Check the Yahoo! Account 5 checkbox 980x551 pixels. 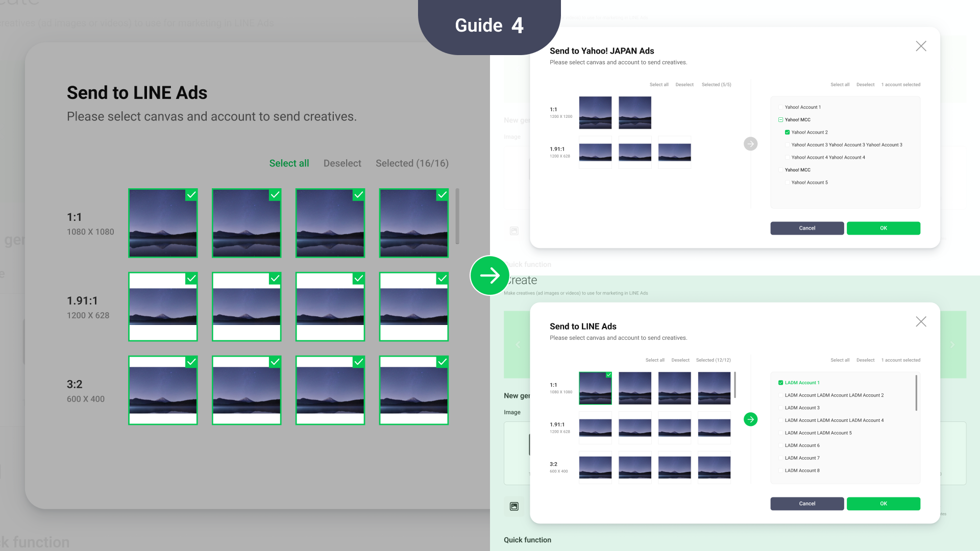pos(787,183)
